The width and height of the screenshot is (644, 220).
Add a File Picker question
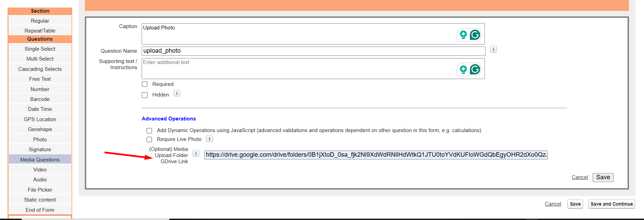point(40,190)
